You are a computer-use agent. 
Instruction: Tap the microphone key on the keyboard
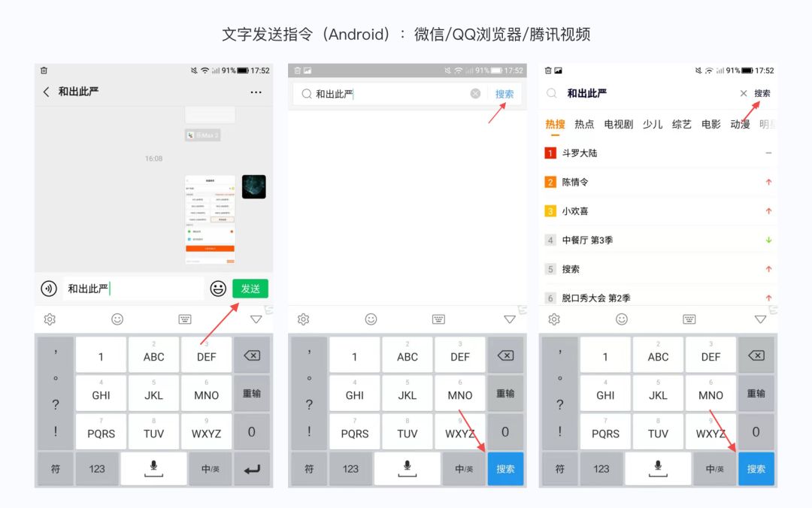[153, 468]
